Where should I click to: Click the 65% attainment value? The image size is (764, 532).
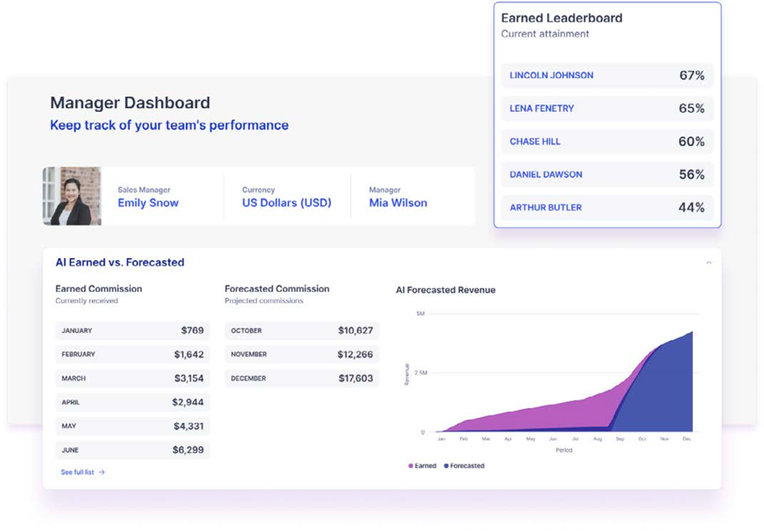(x=692, y=109)
